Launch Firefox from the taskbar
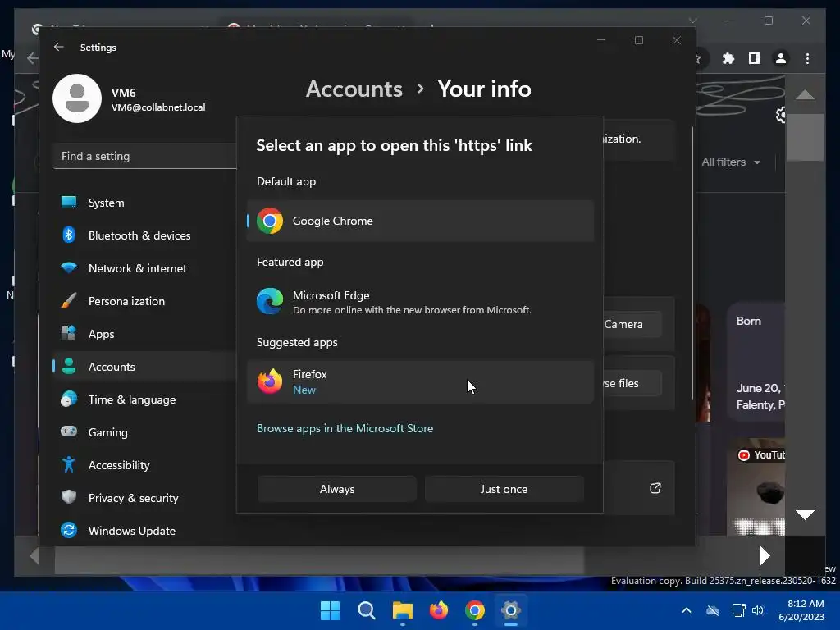The image size is (840, 630). point(439,610)
